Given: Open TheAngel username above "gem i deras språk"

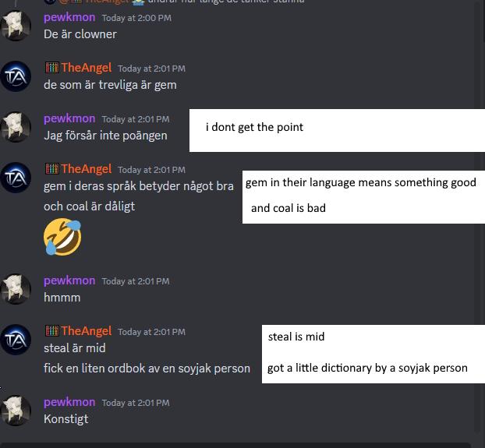Looking at the screenshot, I should (87, 169).
